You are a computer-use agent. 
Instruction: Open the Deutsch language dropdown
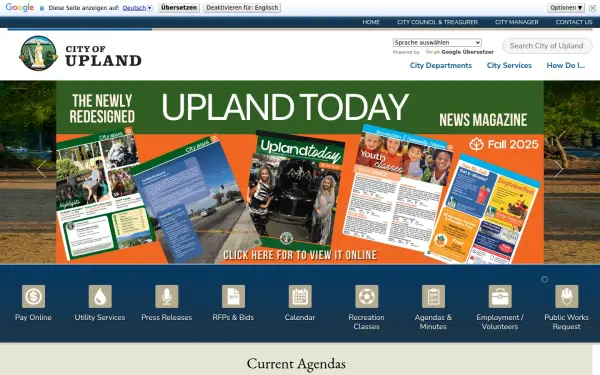pos(137,8)
